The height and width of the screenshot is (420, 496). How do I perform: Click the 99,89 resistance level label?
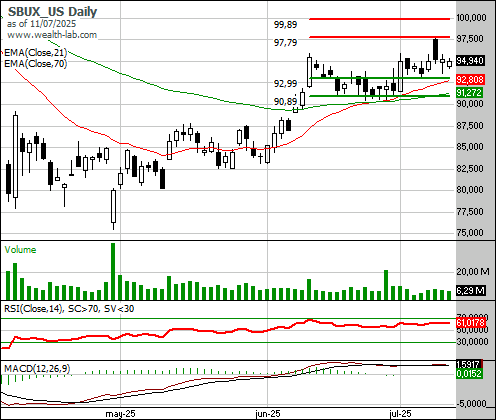(285, 24)
